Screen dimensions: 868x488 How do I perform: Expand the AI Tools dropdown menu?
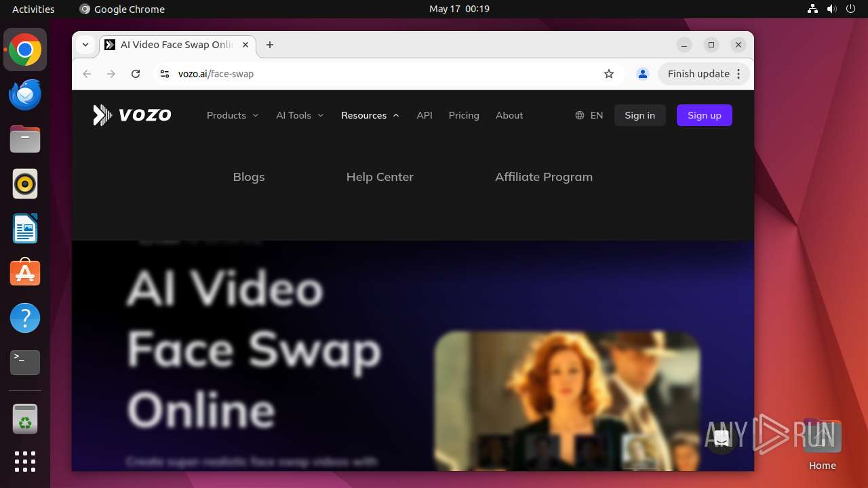pyautogui.click(x=300, y=115)
